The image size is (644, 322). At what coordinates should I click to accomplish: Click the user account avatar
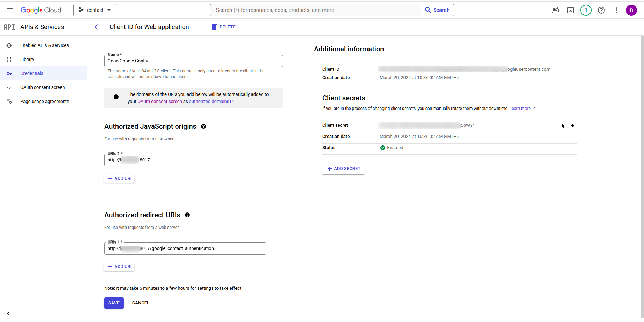coord(631,10)
